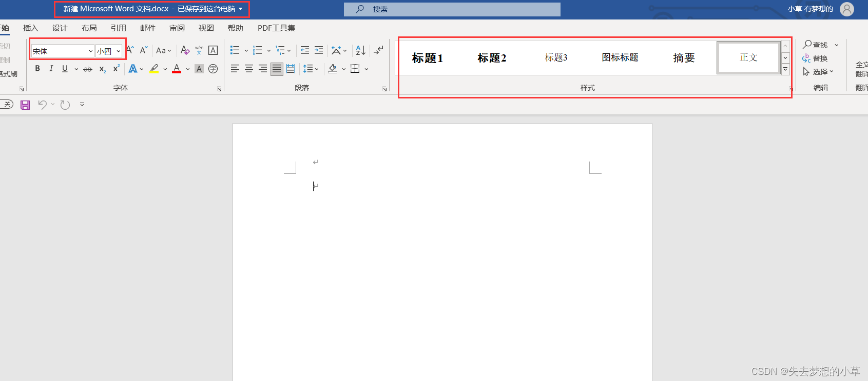868x381 pixels.
Task: Insert a multilevel list
Action: tap(280, 50)
